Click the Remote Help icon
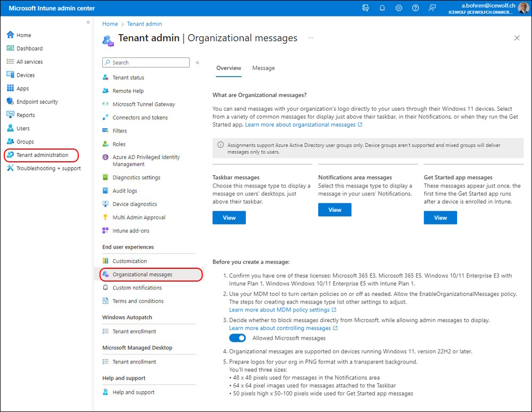Image resolution: width=532 pixels, height=412 pixels. coord(105,90)
